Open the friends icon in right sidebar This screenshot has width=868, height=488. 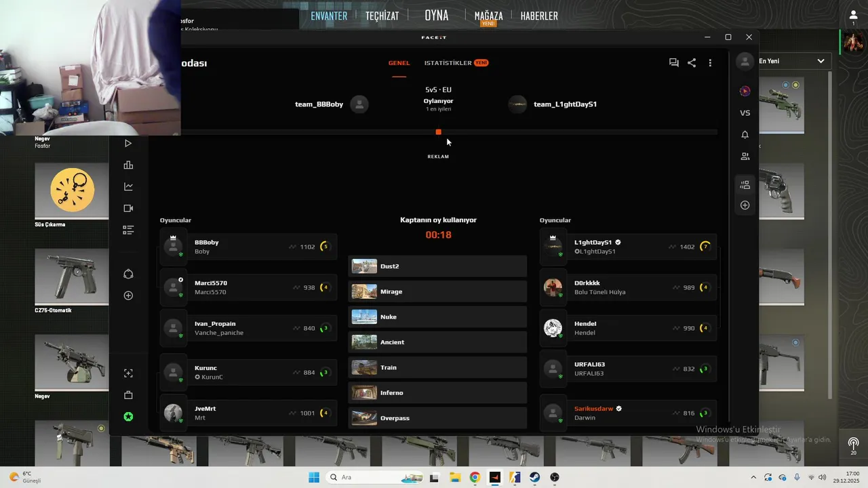tap(745, 157)
